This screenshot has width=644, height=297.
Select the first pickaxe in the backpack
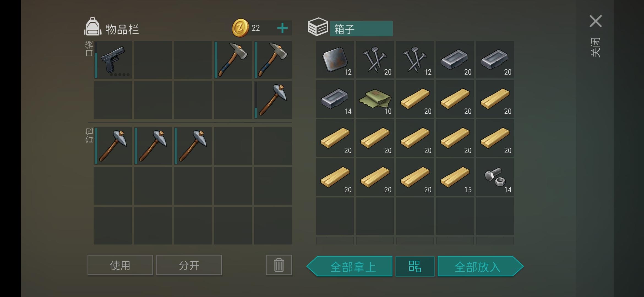coord(113,146)
